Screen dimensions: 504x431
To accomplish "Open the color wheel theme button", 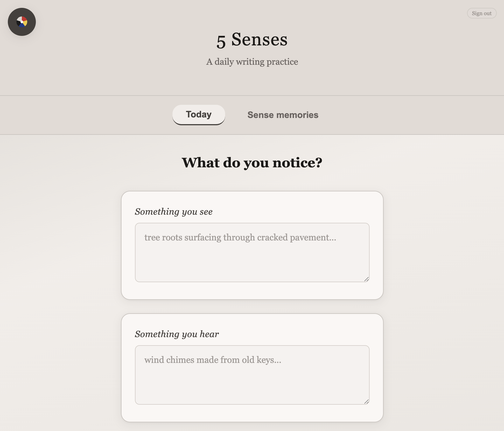I will (x=22, y=22).
